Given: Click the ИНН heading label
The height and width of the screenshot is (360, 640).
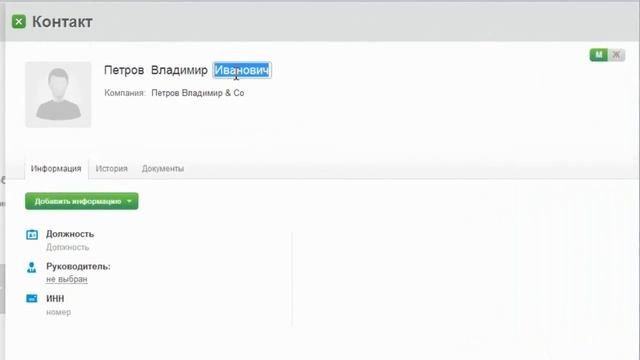Looking at the screenshot, I should pyautogui.click(x=55, y=299).
